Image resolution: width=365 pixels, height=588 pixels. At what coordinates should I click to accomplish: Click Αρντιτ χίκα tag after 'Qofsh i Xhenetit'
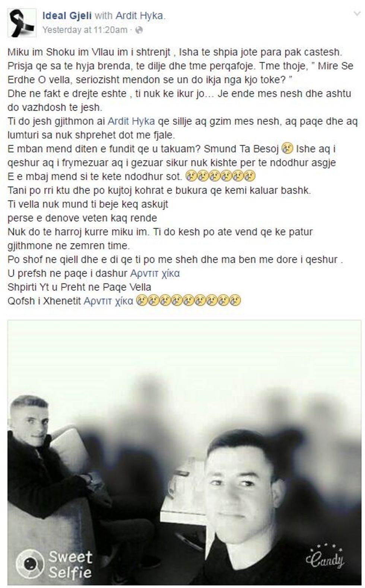click(x=108, y=301)
